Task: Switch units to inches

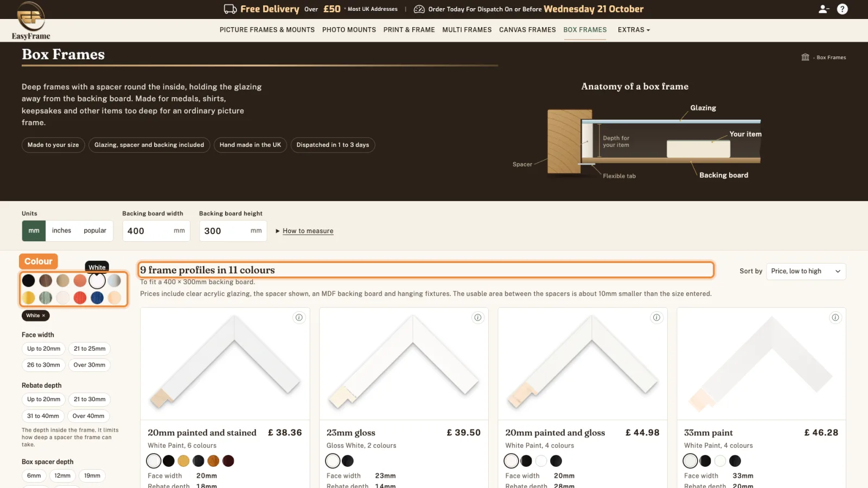Action: pos(61,230)
